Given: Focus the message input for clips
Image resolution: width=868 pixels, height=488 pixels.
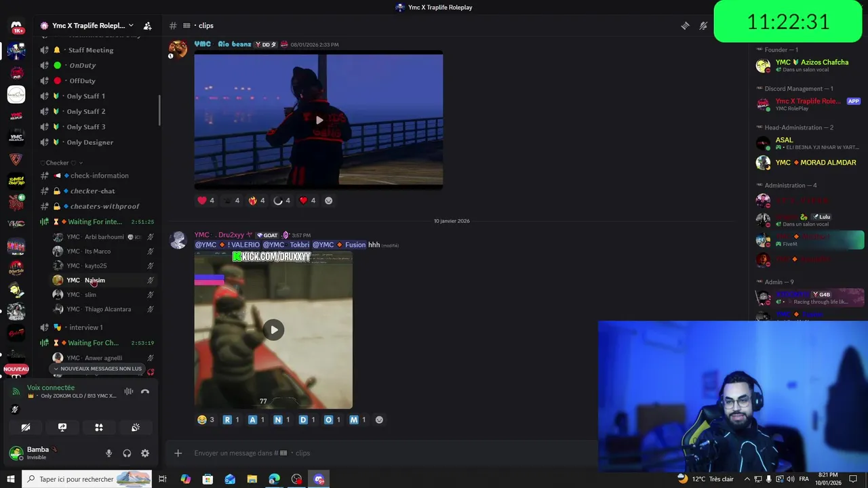Looking at the screenshot, I should click(393, 453).
